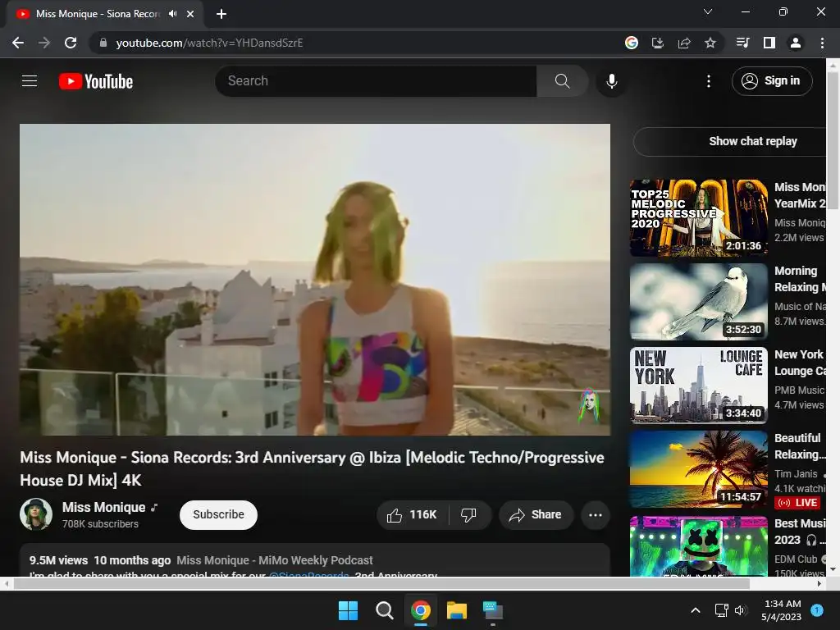This screenshot has width=840, height=630.
Task: Open the Windows Start menu
Action: (348, 610)
